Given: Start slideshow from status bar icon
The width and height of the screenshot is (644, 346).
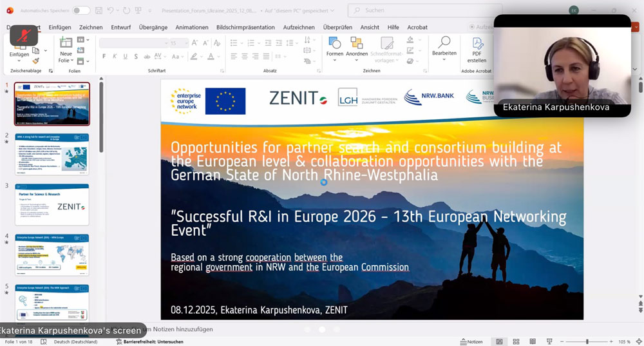Looking at the screenshot, I should (548, 341).
